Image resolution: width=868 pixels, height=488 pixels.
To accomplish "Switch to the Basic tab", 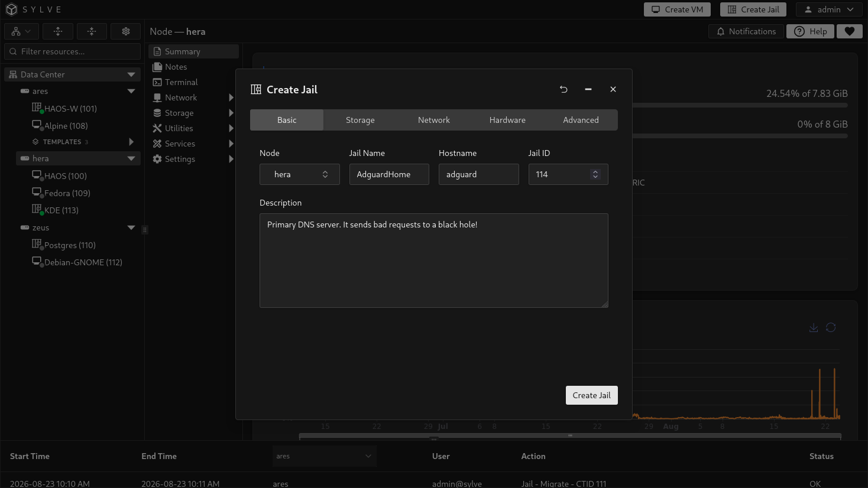I will (x=287, y=120).
